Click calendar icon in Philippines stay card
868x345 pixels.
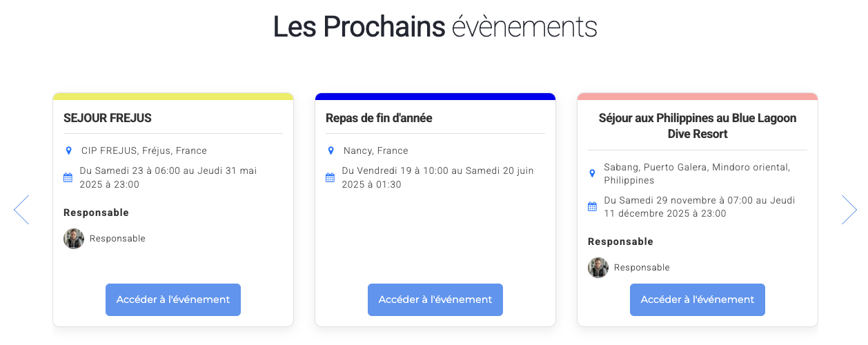click(x=592, y=206)
